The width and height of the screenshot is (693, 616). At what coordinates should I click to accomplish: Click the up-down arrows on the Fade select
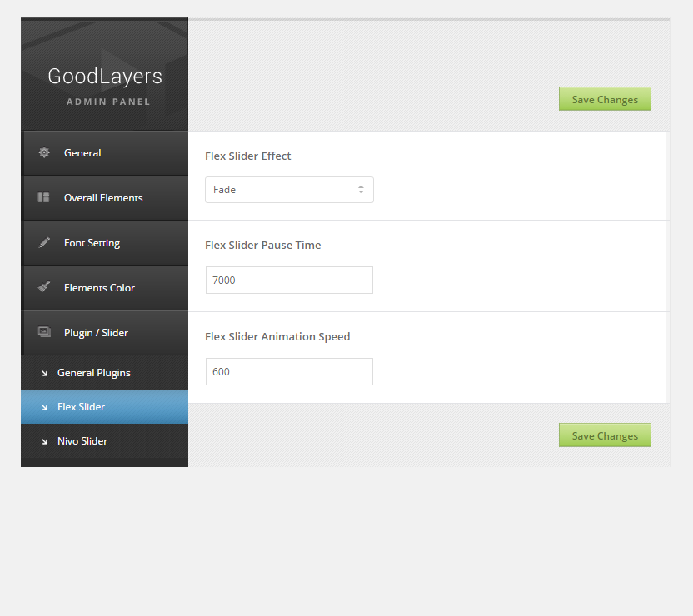tap(361, 190)
